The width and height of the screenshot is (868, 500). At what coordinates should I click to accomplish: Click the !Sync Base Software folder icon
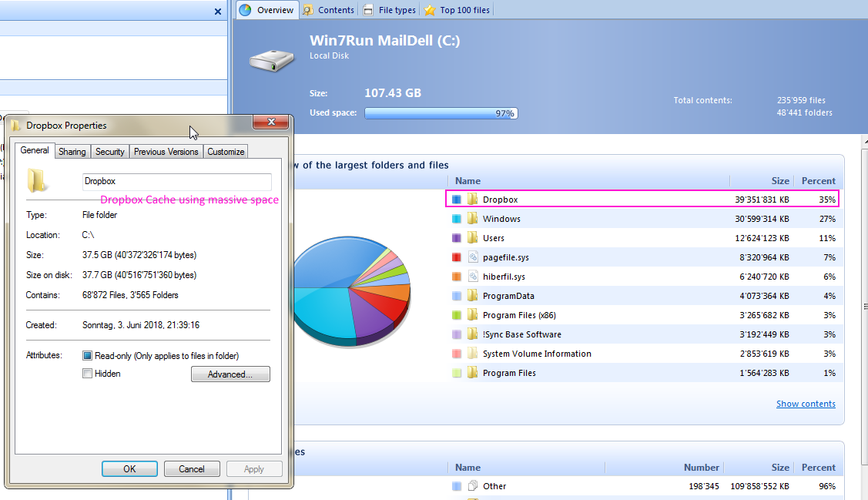tap(472, 334)
